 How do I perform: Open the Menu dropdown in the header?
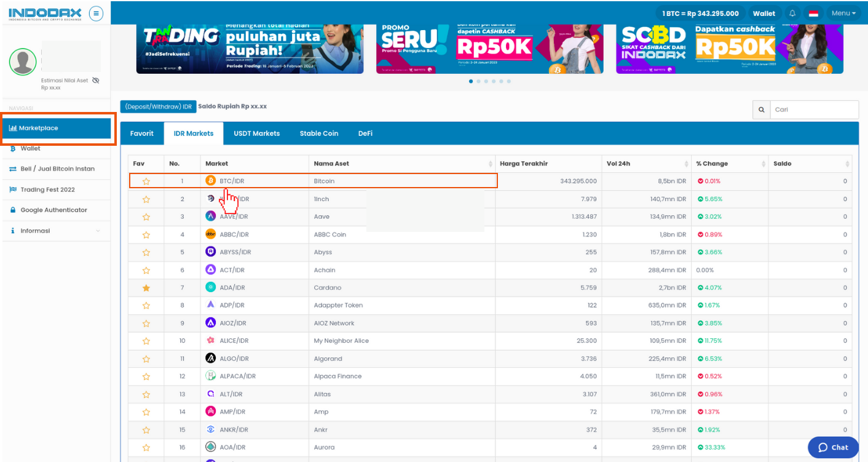843,13
